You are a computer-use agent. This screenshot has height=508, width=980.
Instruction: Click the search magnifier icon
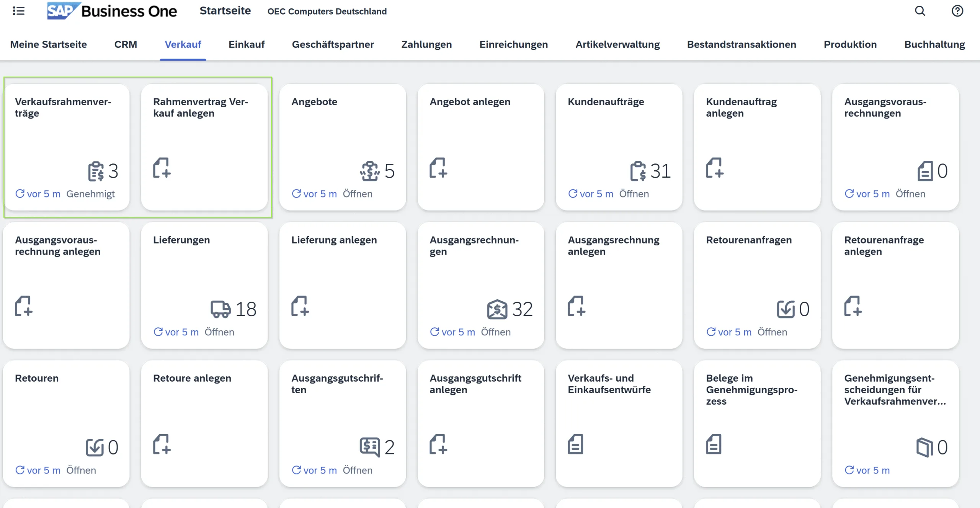tap(920, 11)
